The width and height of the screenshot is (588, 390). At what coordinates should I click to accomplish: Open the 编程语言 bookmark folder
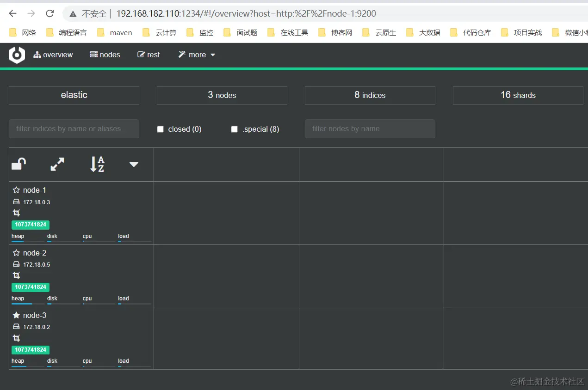click(67, 32)
